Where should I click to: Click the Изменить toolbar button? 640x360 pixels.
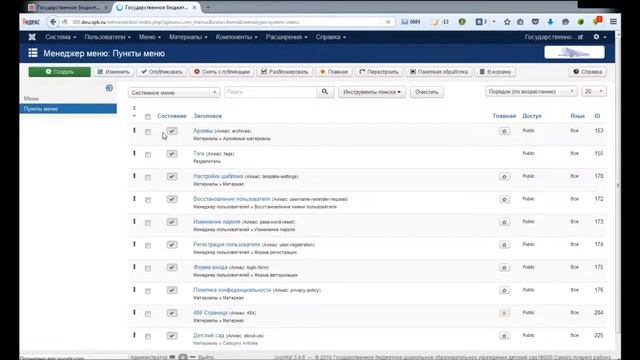click(113, 72)
